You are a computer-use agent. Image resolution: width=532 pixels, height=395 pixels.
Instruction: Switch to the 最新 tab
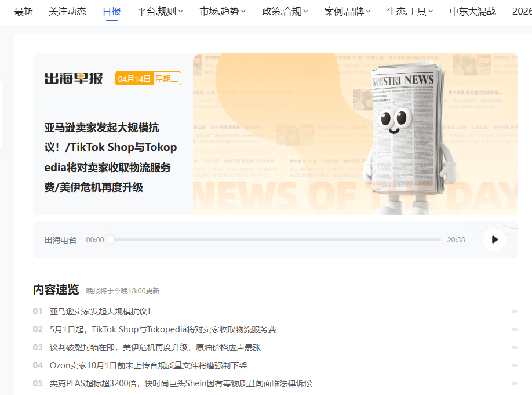click(x=23, y=11)
